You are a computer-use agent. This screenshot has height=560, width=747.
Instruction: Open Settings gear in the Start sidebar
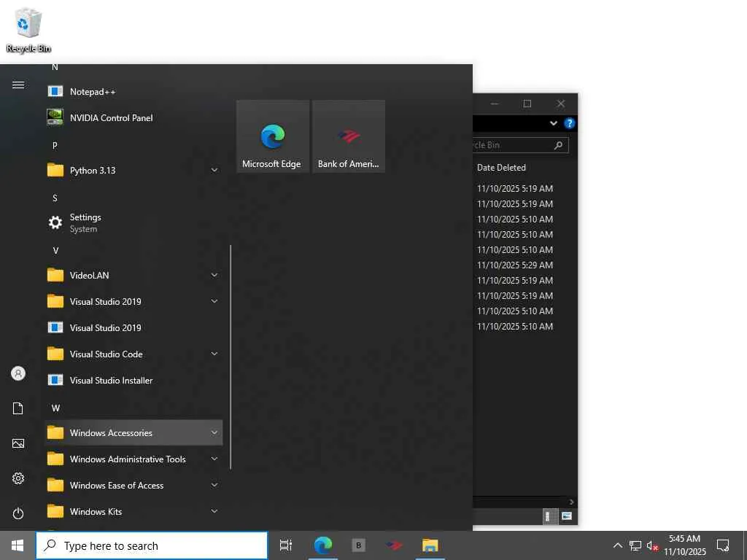pos(18,478)
